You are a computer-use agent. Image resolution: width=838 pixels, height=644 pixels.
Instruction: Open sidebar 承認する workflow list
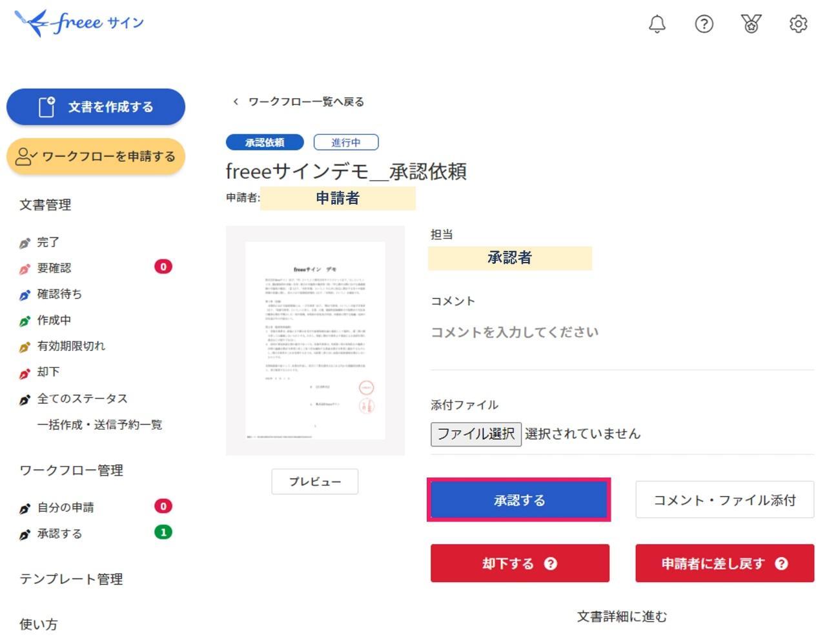point(59,534)
